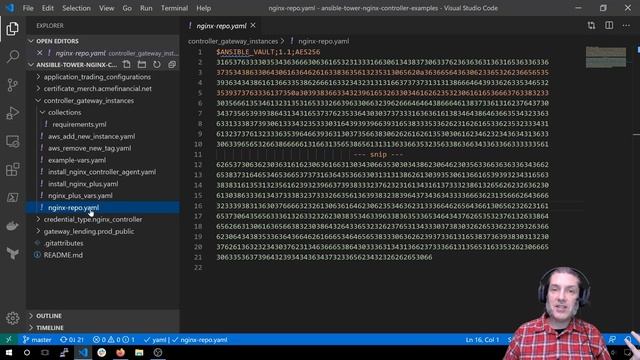Collapse all folders in explorer

point(172,64)
